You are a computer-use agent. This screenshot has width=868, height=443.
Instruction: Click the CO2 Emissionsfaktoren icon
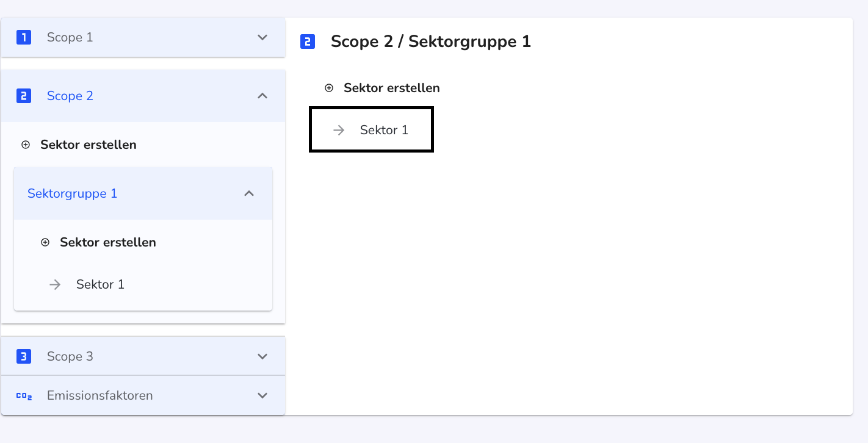(24, 395)
